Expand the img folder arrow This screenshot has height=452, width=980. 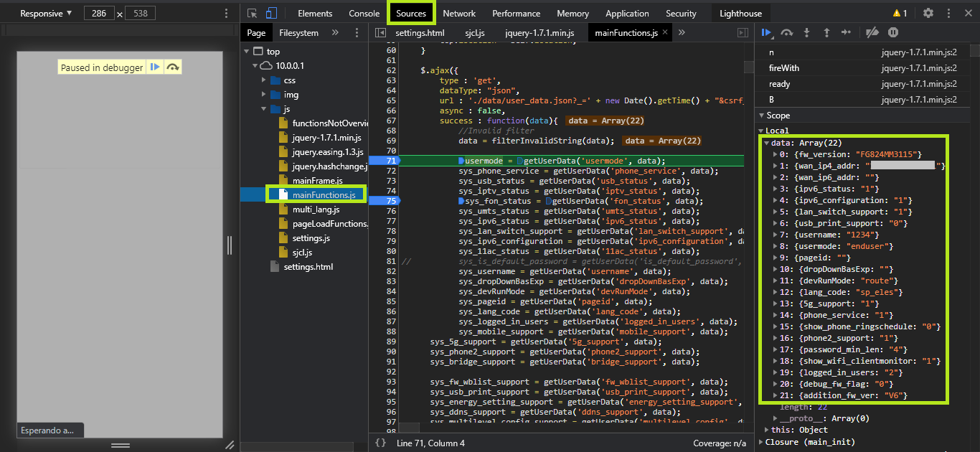(x=265, y=95)
